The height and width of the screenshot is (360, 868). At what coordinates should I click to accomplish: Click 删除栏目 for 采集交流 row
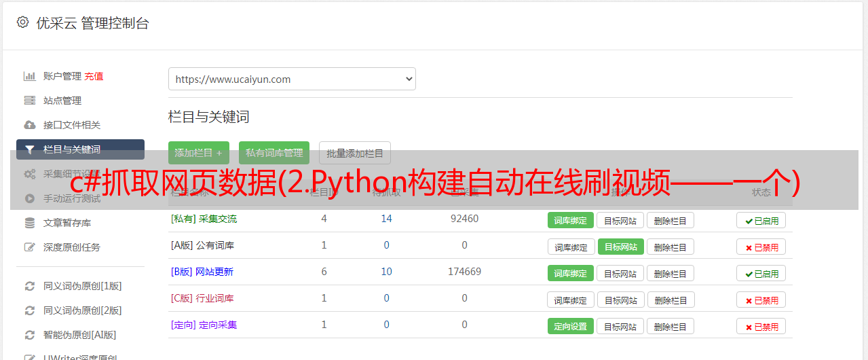671,220
